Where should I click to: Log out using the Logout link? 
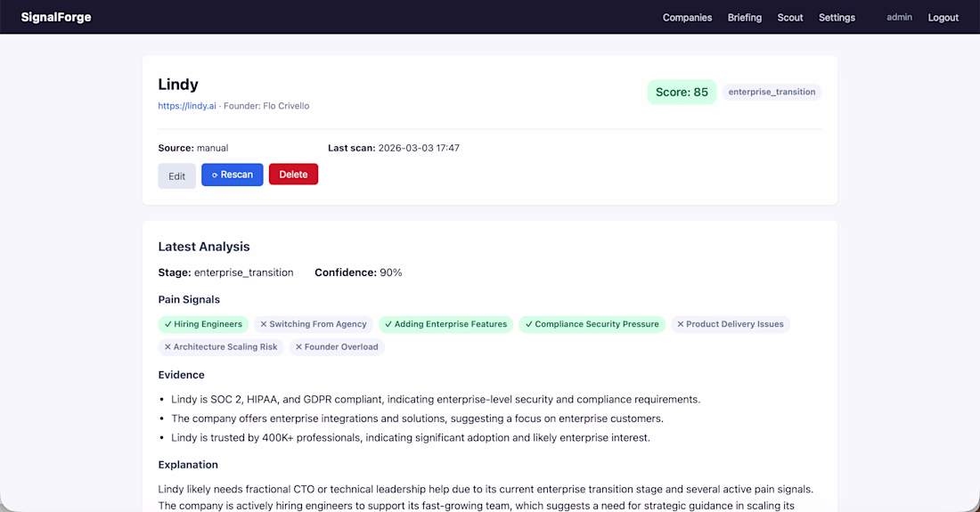[943, 18]
